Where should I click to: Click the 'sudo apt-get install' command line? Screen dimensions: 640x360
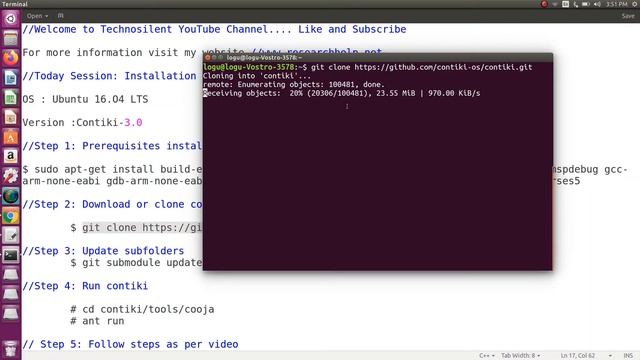point(112,169)
